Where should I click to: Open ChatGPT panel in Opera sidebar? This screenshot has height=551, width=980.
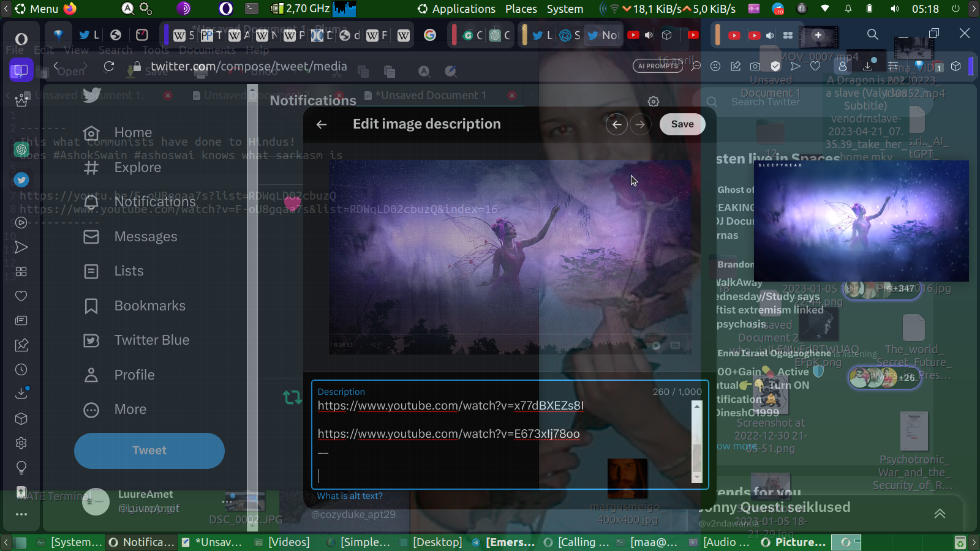(21, 149)
